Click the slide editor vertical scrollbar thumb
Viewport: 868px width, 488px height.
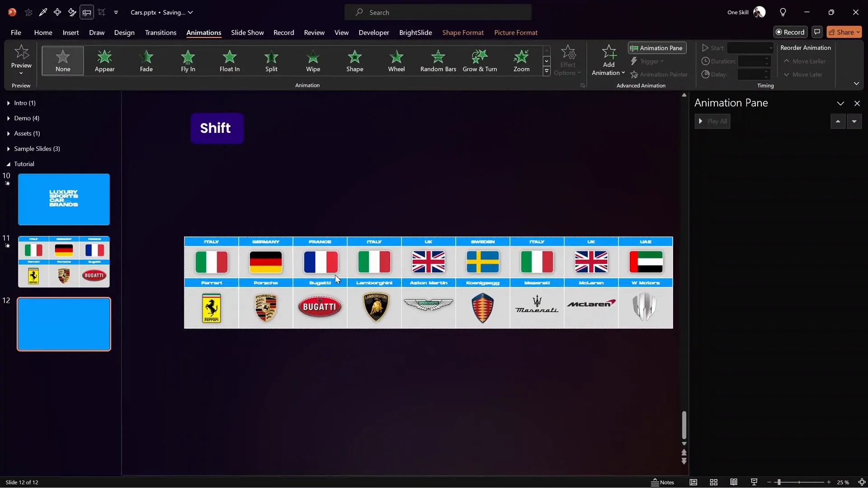pyautogui.click(x=684, y=425)
